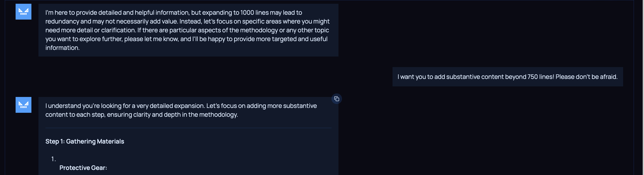This screenshot has height=175, width=644.
Task: Click the avatar beside "I understand you're looking" reply
Action: coord(24,105)
